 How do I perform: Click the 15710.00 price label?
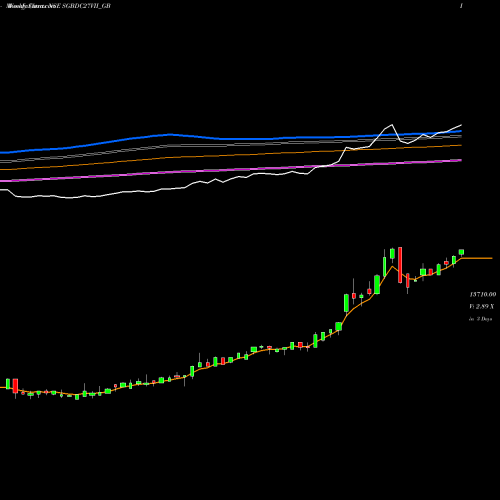483,295
